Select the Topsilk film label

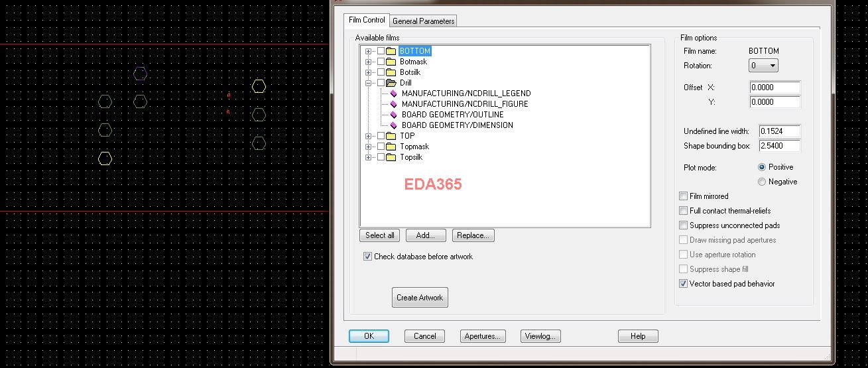coord(411,157)
